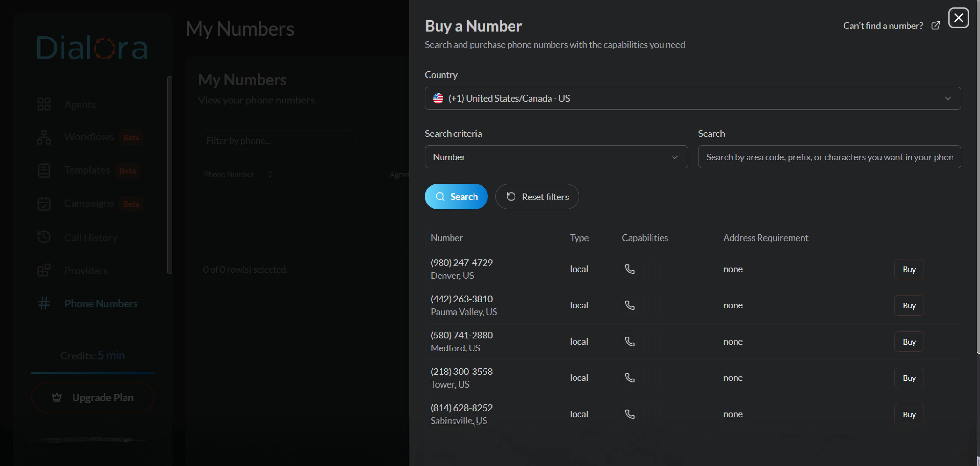Viewport: 980px width, 466px height.
Task: Open the Workflows panel icon
Action: 44,137
